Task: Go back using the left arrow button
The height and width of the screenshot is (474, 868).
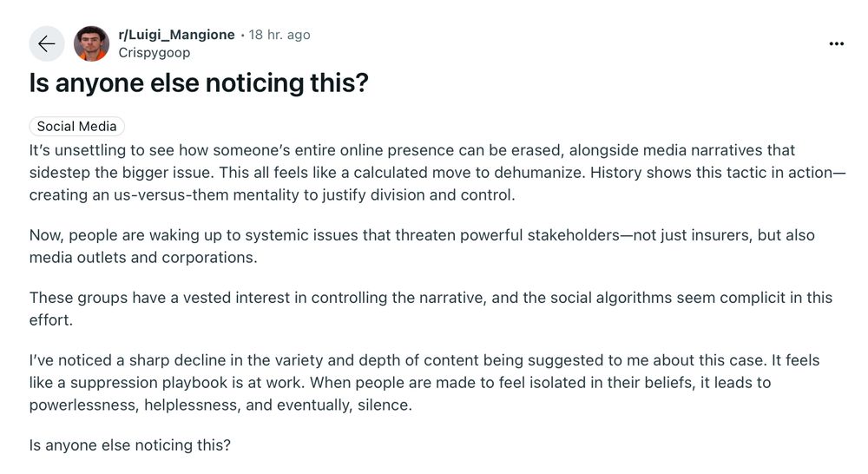Action: pyautogui.click(x=47, y=43)
